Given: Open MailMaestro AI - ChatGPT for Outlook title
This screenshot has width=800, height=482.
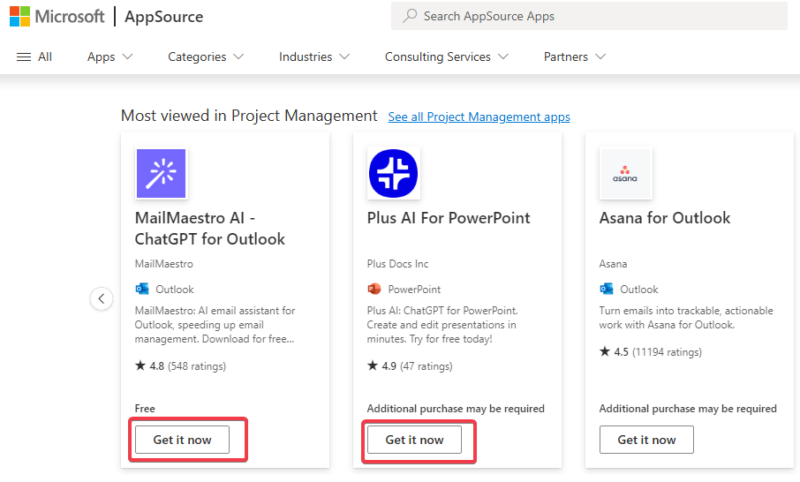Looking at the screenshot, I should click(210, 229).
